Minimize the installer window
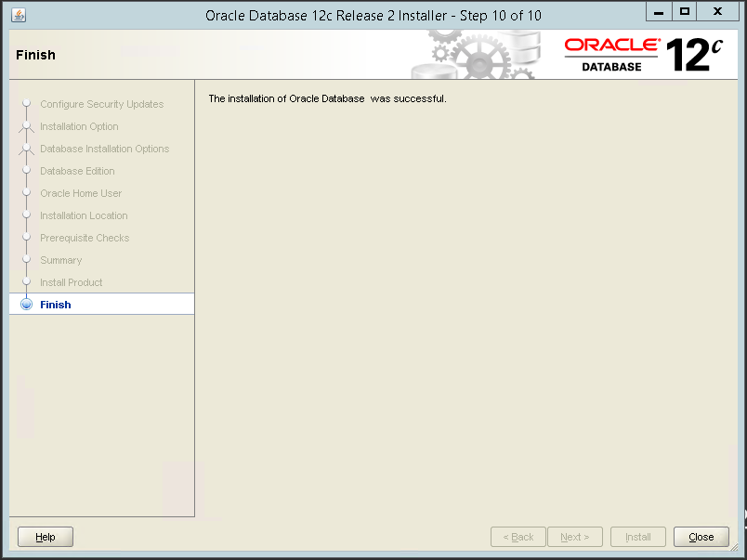Viewport: 747px width, 560px height. click(659, 12)
